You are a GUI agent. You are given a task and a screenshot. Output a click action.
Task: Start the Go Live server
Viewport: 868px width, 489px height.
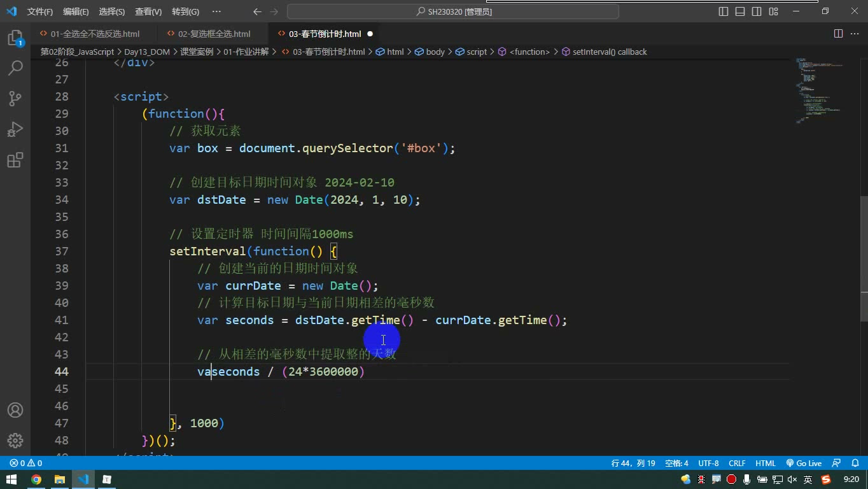tap(804, 464)
